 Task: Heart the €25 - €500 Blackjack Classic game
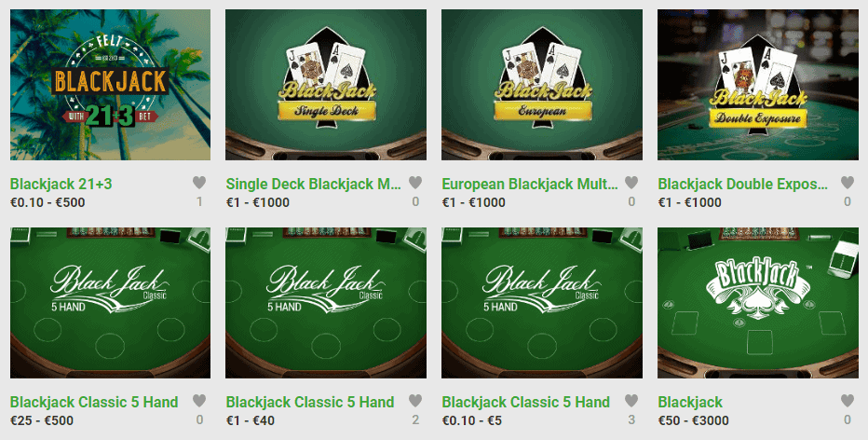pos(199,400)
